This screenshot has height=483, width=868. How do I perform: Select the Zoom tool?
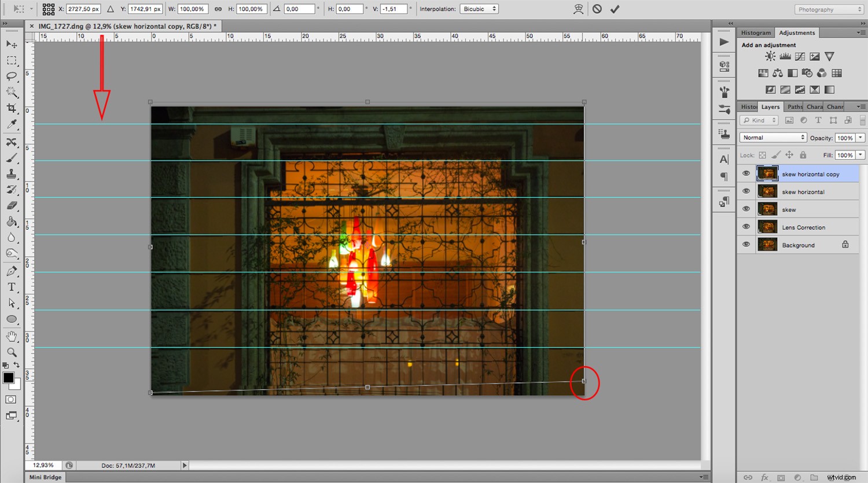click(x=12, y=352)
